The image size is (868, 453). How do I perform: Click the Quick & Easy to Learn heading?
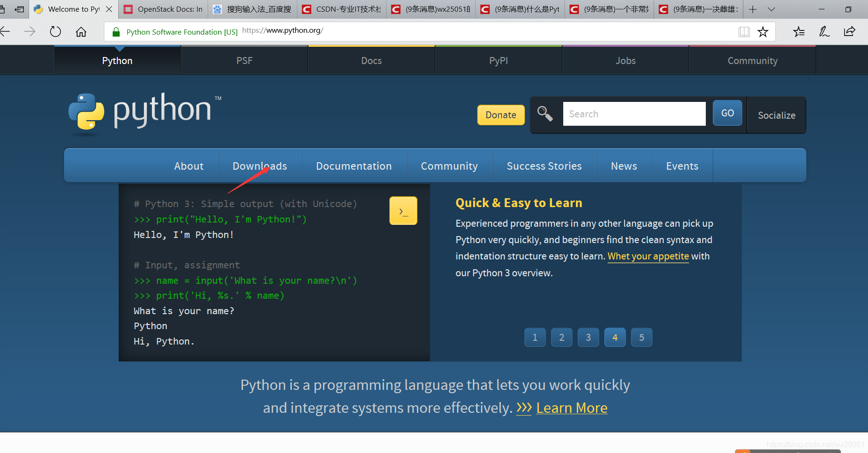click(x=519, y=203)
